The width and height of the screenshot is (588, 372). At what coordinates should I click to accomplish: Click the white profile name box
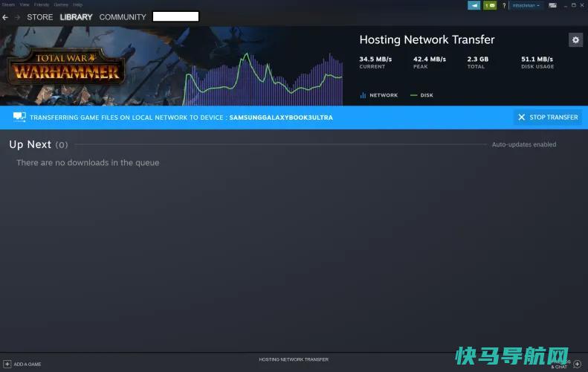(x=176, y=16)
